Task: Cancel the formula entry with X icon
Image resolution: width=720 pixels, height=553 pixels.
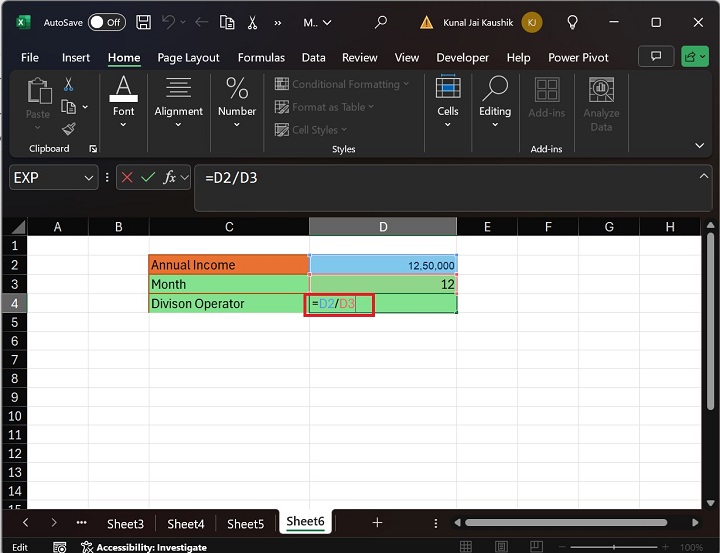Action: coord(126,177)
